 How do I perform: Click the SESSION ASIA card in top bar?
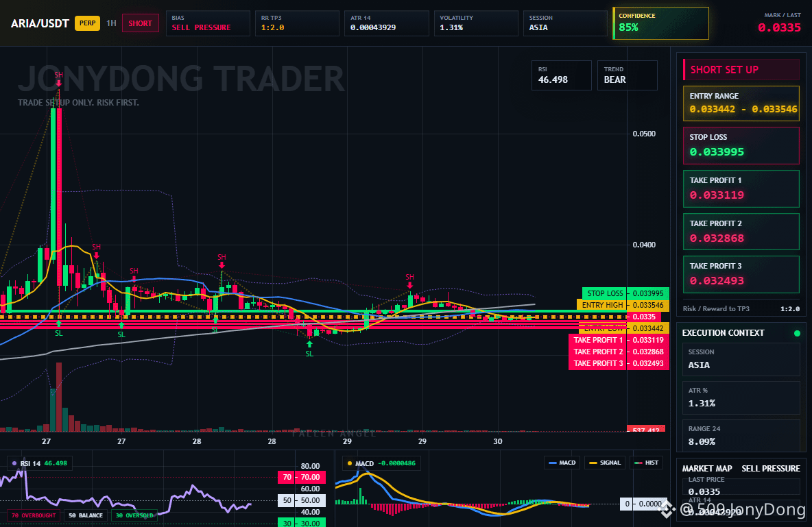[x=565, y=23]
